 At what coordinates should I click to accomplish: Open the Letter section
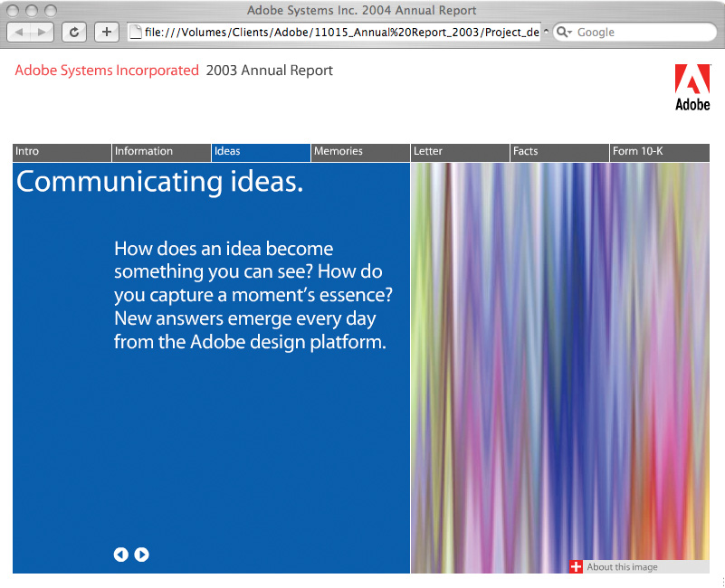coord(460,152)
